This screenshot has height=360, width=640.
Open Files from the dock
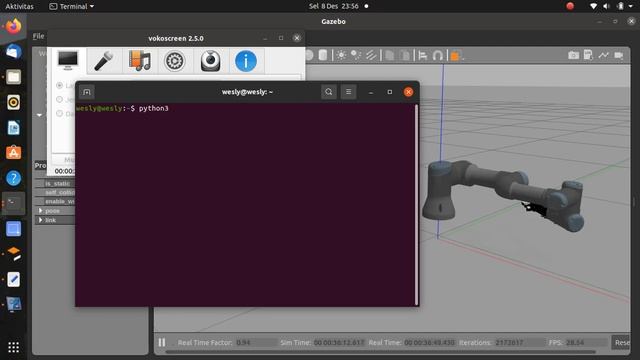pos(13,77)
